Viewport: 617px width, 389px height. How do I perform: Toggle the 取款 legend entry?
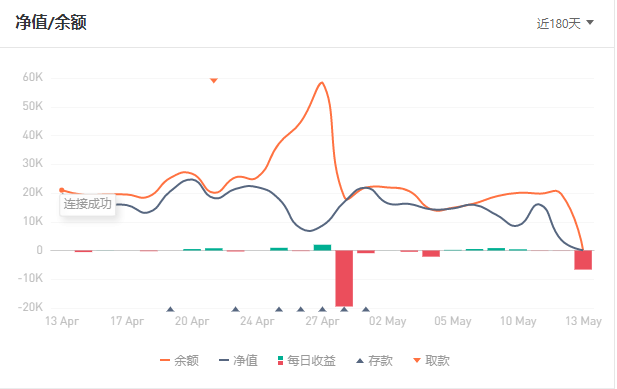[431, 360]
